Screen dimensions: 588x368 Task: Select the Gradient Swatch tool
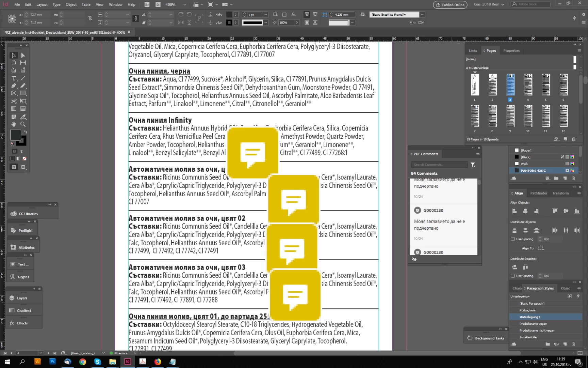pos(14,109)
